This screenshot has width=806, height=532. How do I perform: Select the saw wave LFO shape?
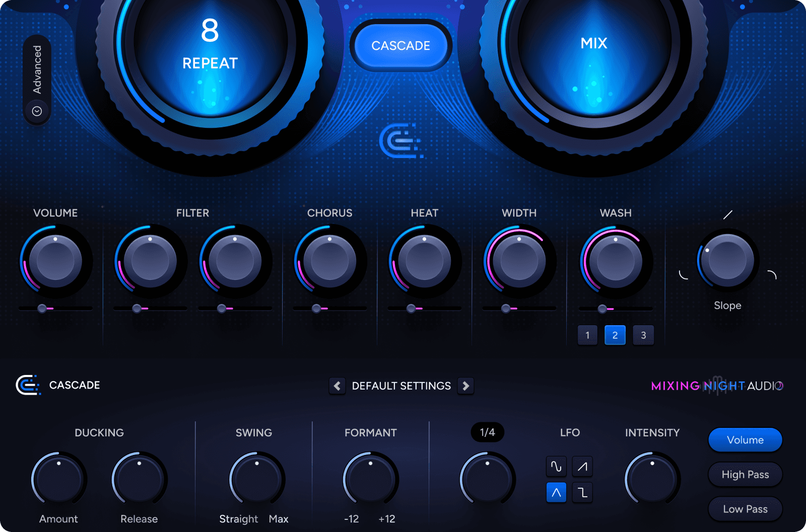point(582,466)
